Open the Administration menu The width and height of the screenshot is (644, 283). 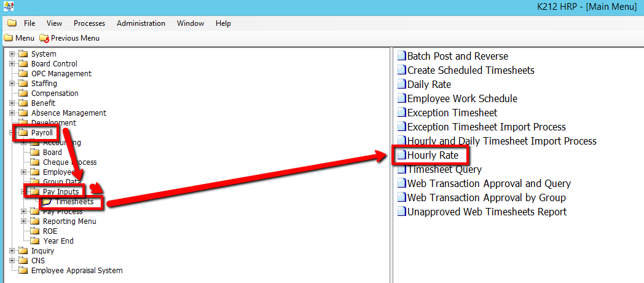(141, 23)
